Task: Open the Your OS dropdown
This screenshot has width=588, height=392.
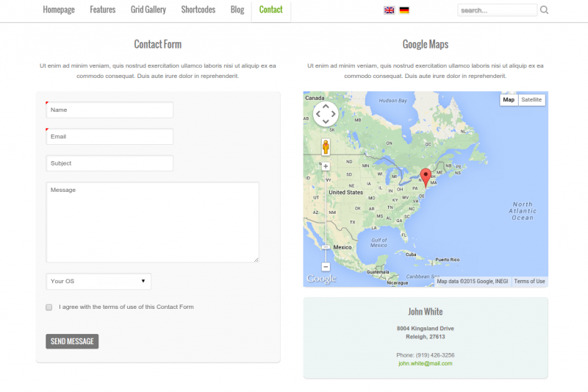Action: pos(98,282)
